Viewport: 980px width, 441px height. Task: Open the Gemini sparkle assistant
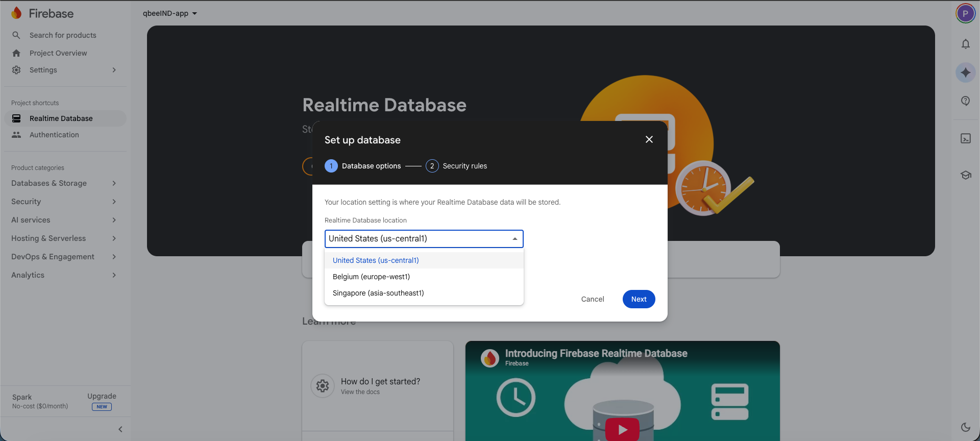coord(965,72)
